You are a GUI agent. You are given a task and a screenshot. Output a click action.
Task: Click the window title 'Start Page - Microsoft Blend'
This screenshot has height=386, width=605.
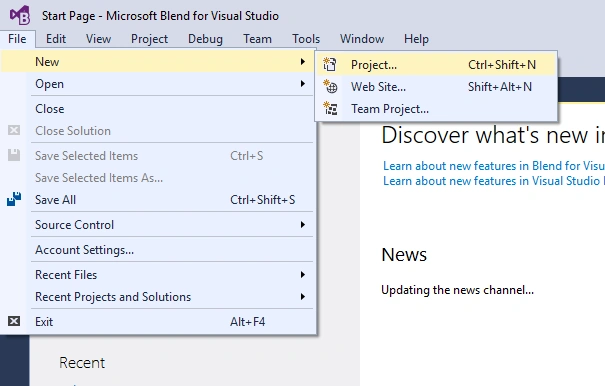tap(160, 16)
